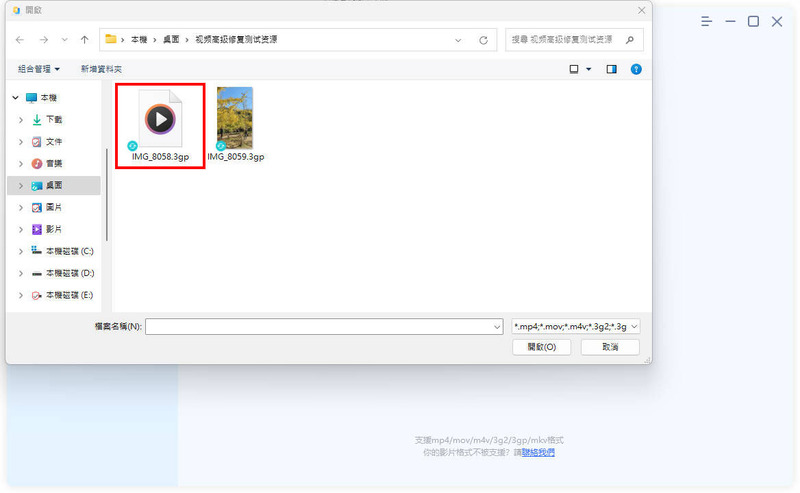800x493 pixels.
Task: Expand 本機磁碟 (C:) tree node
Action: pos(21,252)
